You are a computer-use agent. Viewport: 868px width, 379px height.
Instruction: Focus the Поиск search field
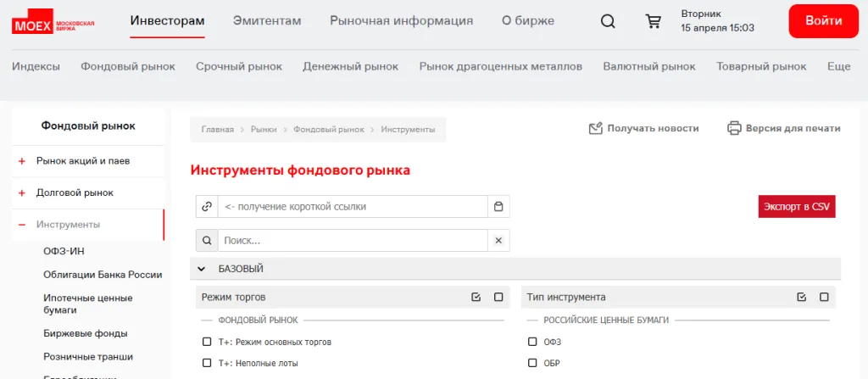352,241
